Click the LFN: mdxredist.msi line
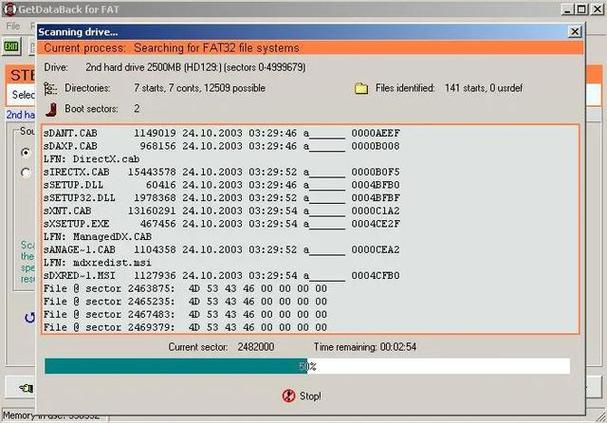This screenshot has width=607, height=423. 98,263
